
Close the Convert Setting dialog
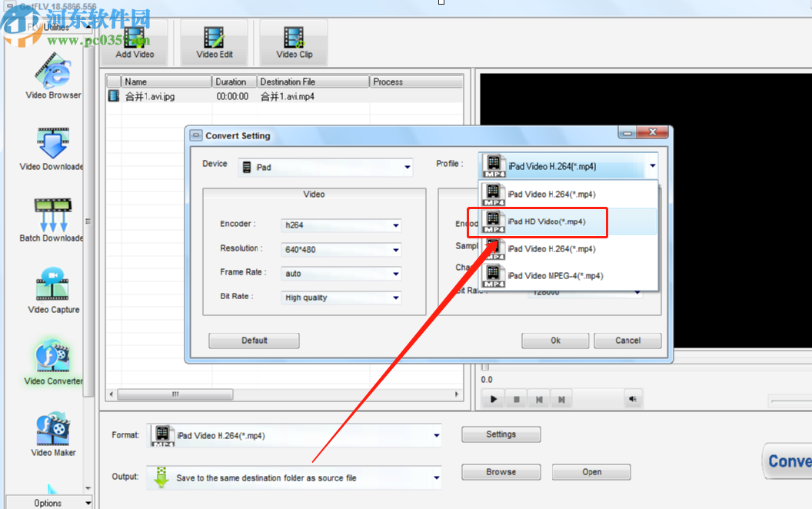[x=653, y=132]
